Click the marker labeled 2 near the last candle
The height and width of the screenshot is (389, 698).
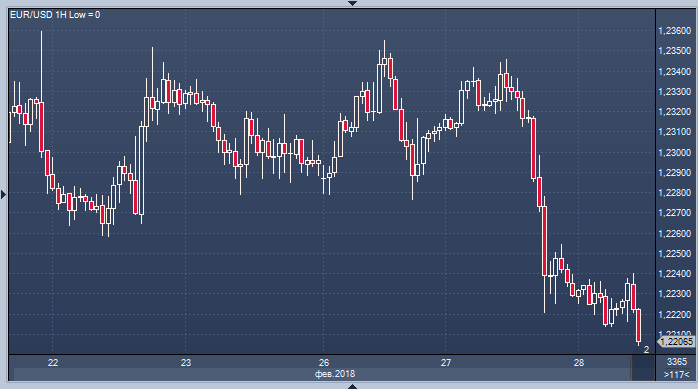point(646,350)
